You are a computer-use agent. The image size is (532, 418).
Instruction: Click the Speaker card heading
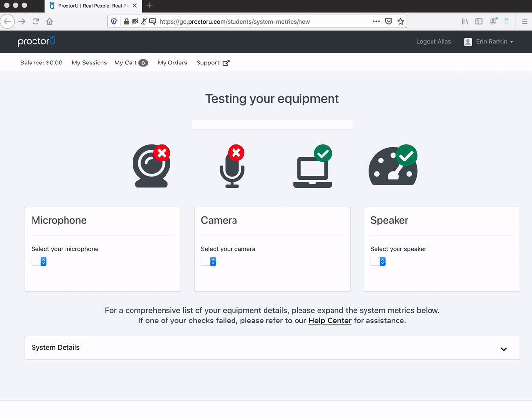coord(389,220)
